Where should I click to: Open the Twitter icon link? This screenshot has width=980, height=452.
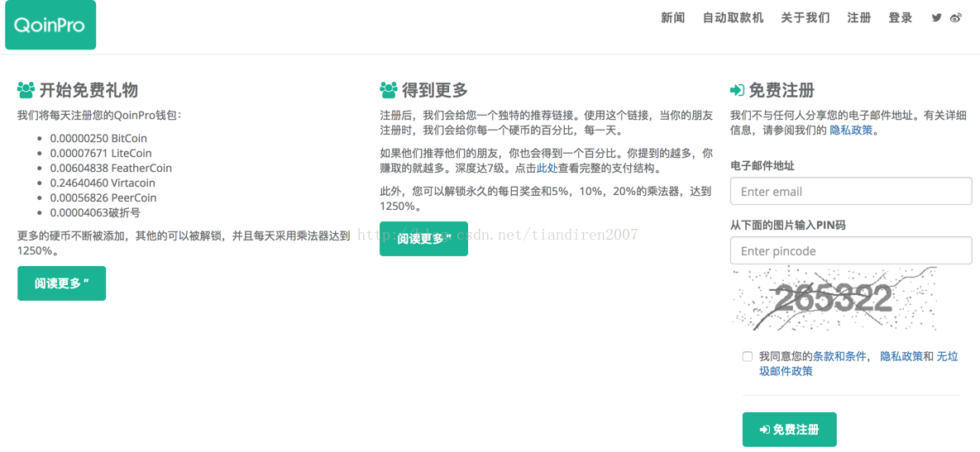click(936, 18)
